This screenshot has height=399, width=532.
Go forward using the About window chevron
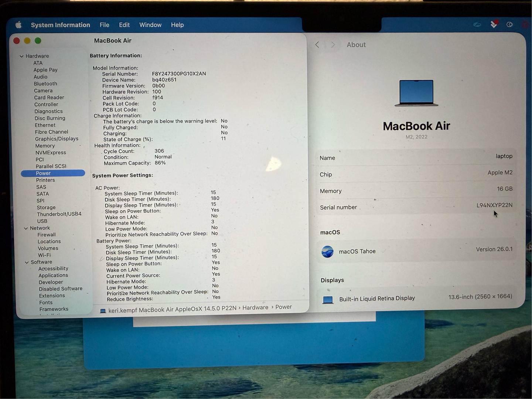(333, 45)
